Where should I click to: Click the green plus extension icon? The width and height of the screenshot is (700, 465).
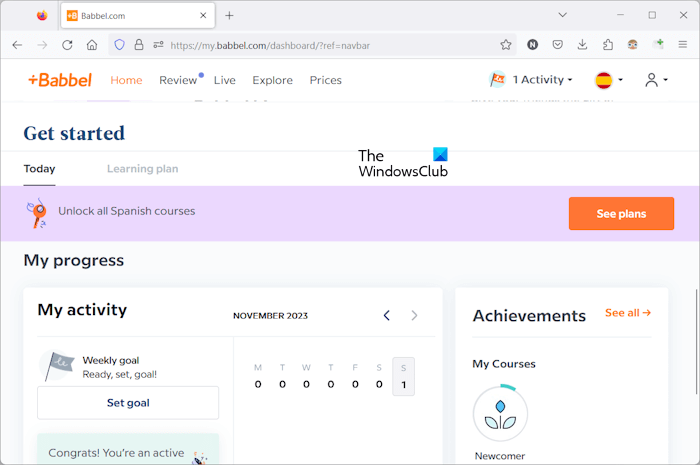(658, 44)
